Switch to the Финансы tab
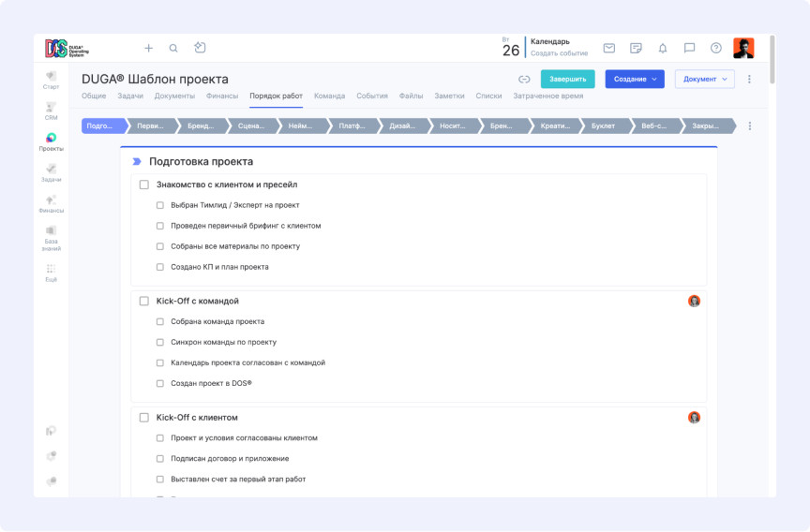The height and width of the screenshot is (532, 810). click(222, 96)
